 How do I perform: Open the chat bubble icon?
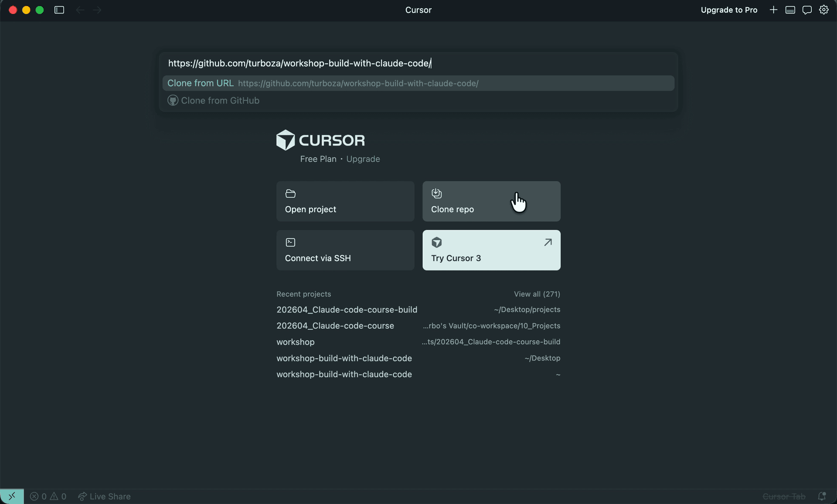point(807,10)
